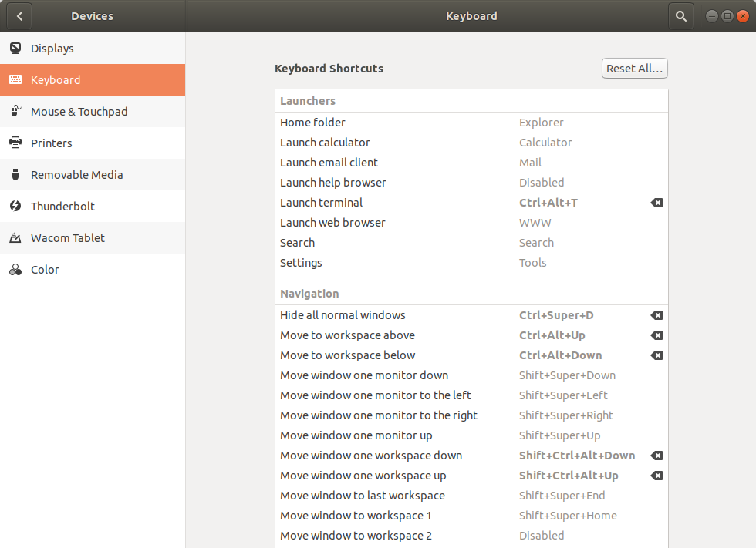The image size is (756, 548).
Task: Select Move window to workspace 2 row
Action: point(471,536)
